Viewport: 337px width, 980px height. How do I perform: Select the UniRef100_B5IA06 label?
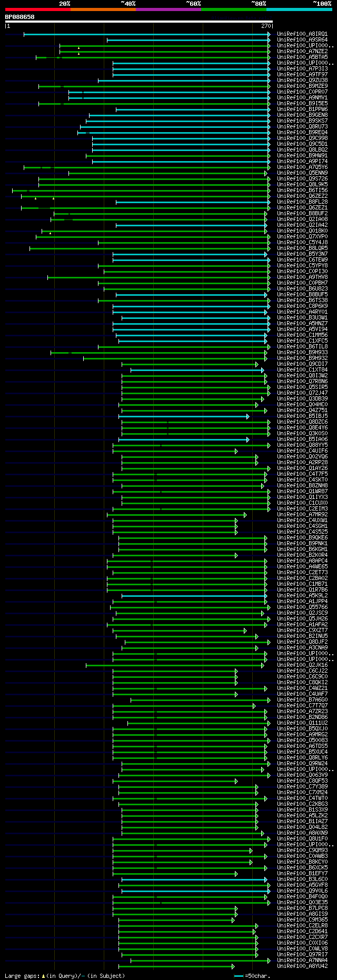302,439
